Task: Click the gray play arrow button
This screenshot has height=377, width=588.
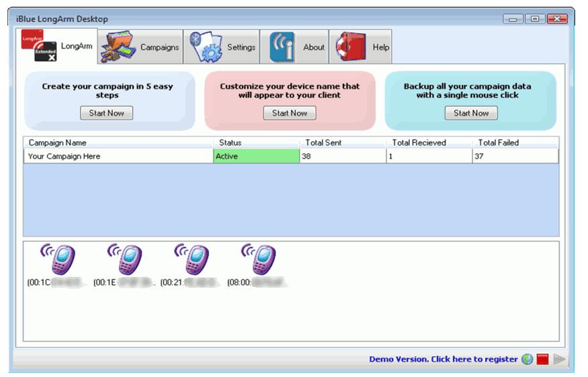Action: (559, 359)
